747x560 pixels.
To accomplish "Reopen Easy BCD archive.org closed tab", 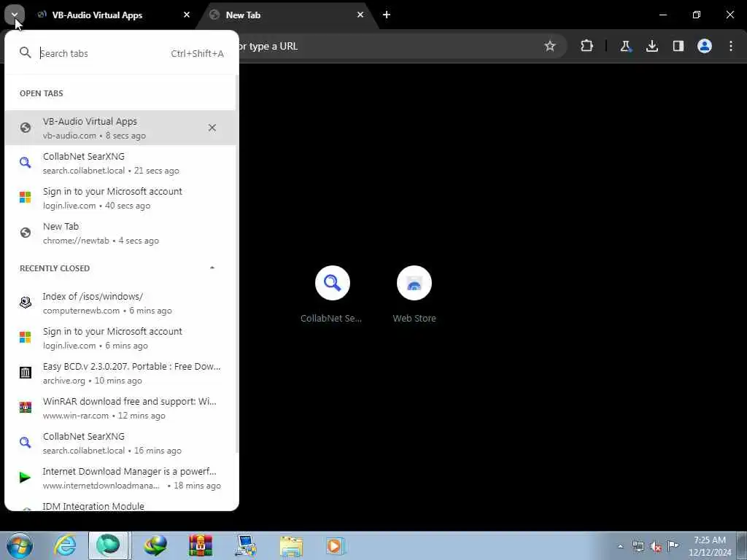I will tap(120, 373).
